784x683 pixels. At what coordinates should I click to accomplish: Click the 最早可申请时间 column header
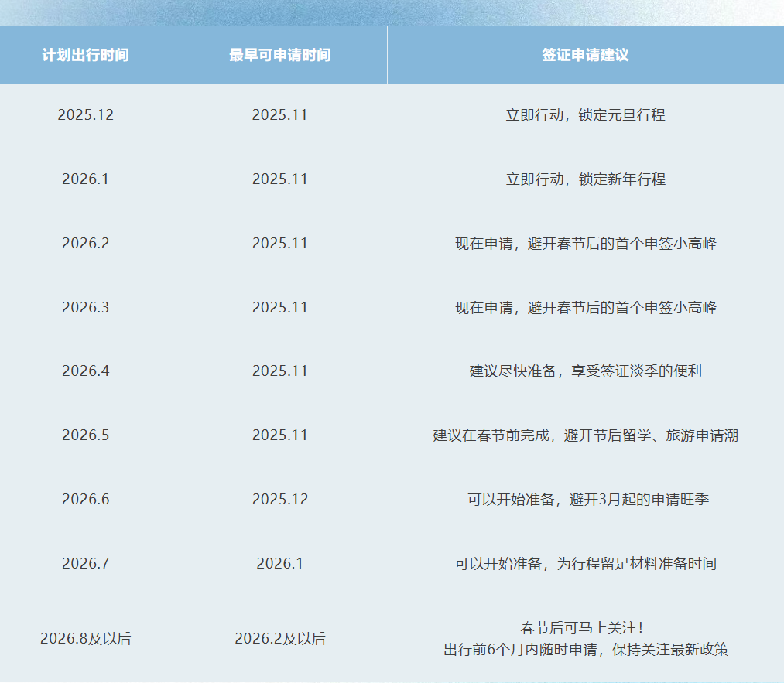pyautogui.click(x=279, y=56)
